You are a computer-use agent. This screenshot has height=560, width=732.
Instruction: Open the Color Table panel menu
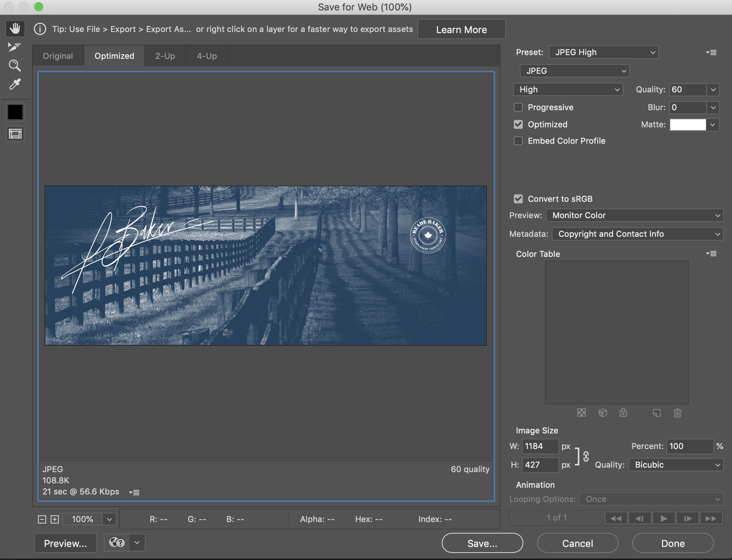711,254
